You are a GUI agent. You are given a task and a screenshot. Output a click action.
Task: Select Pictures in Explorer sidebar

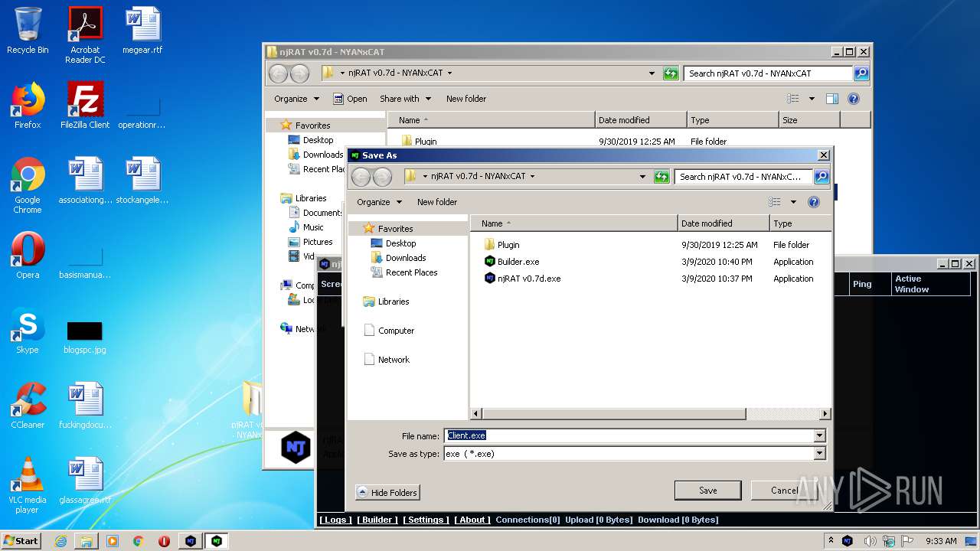(310, 242)
